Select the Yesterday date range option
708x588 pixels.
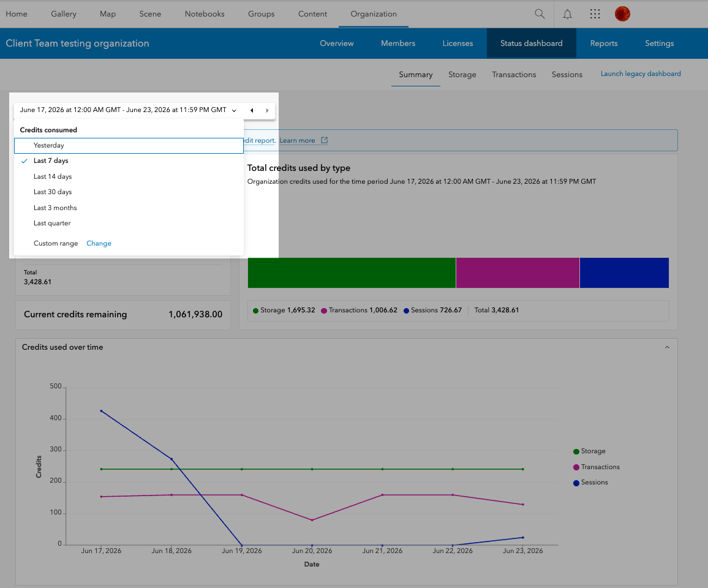point(129,145)
